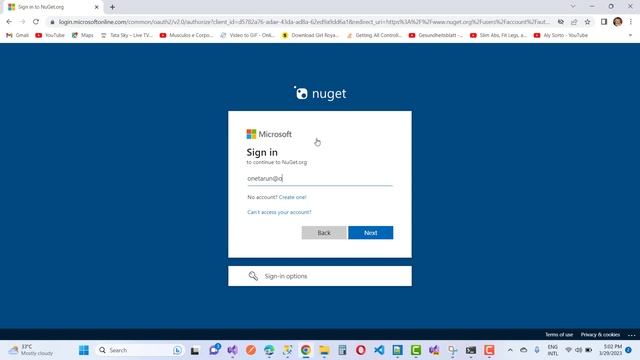Open Opera browser from the taskbar

pyautogui.click(x=361, y=350)
